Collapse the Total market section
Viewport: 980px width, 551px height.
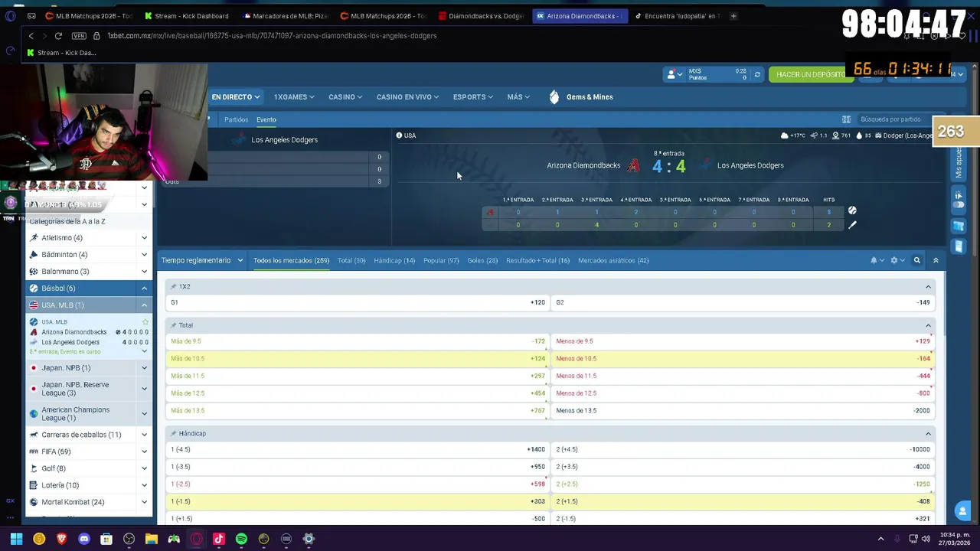click(x=928, y=326)
